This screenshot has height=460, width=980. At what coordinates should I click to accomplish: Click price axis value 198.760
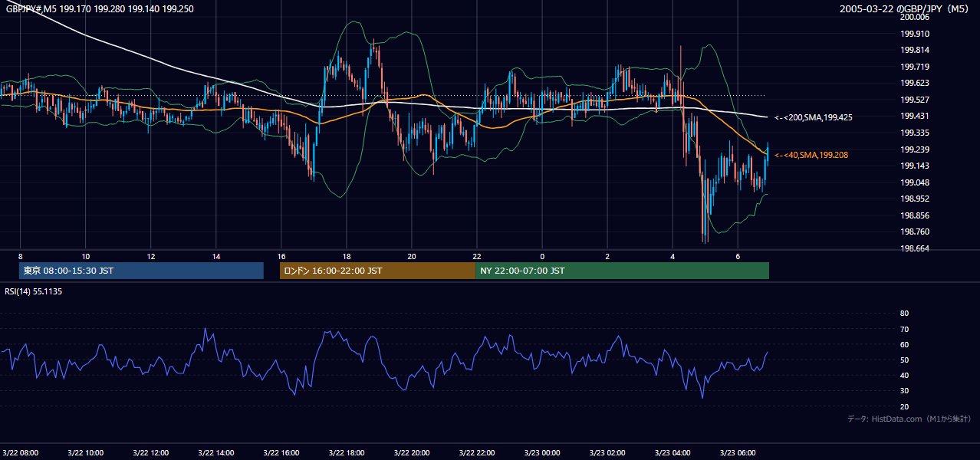pyautogui.click(x=915, y=232)
